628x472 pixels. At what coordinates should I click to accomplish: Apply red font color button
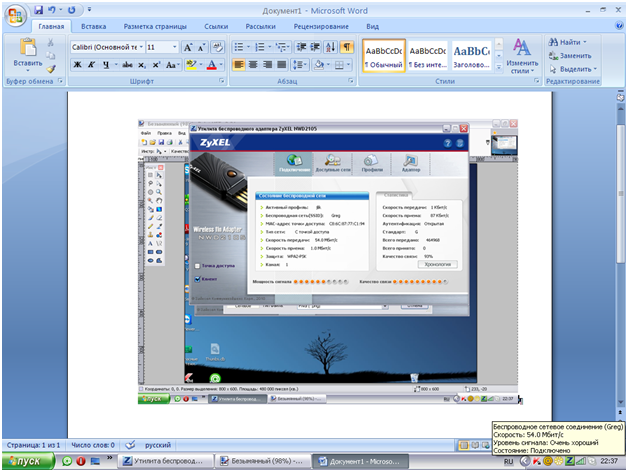[x=212, y=65]
